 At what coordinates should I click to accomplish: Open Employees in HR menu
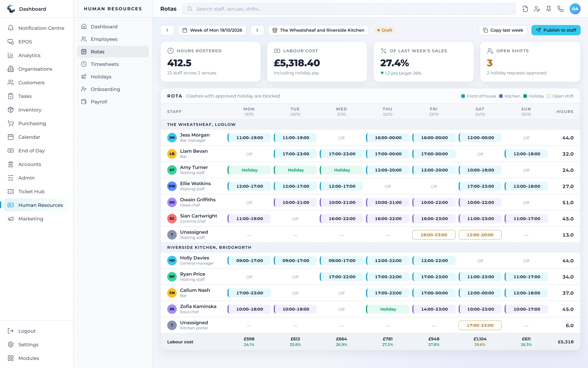click(x=113, y=39)
